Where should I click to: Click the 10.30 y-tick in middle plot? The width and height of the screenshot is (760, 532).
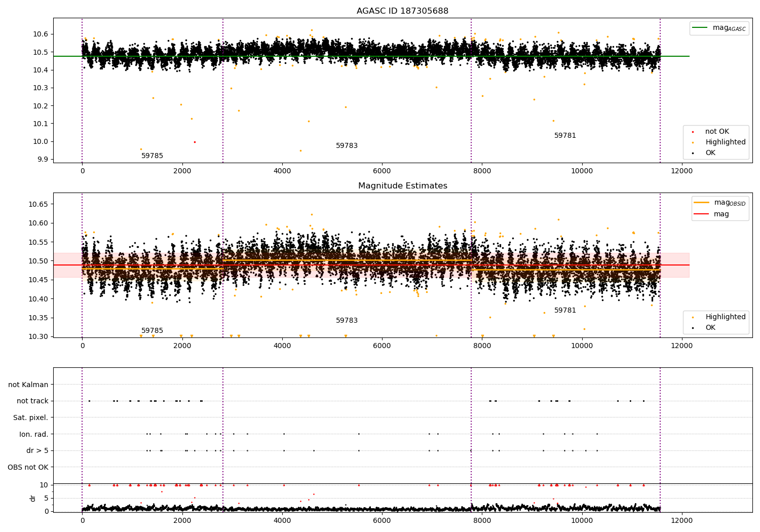click(x=38, y=337)
